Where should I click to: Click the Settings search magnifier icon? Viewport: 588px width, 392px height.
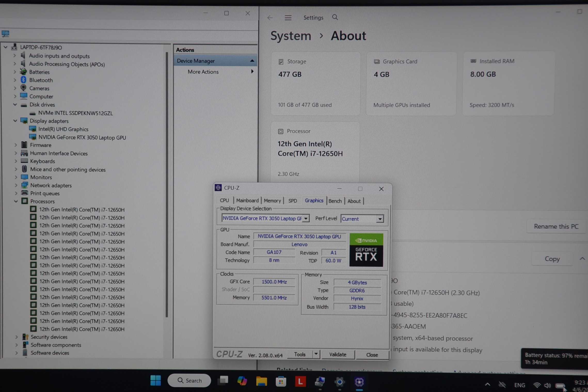point(335,17)
